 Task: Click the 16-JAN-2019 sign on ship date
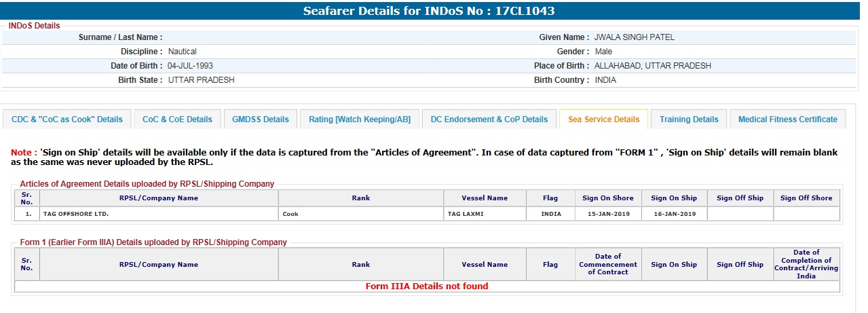tap(673, 214)
